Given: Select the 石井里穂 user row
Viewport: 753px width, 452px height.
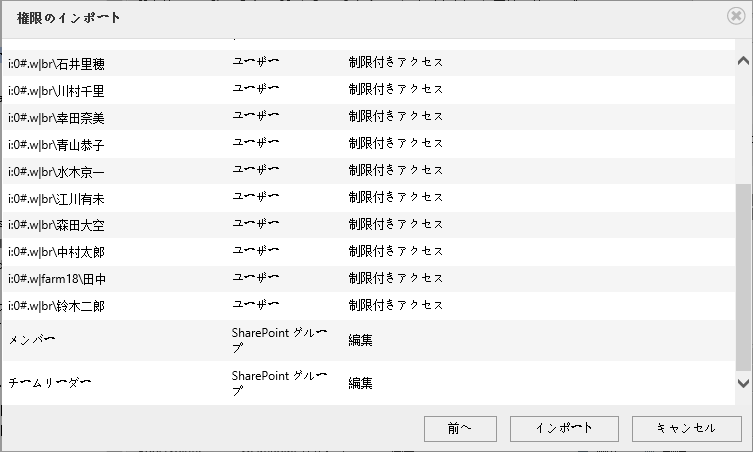Looking at the screenshot, I should click(369, 63).
